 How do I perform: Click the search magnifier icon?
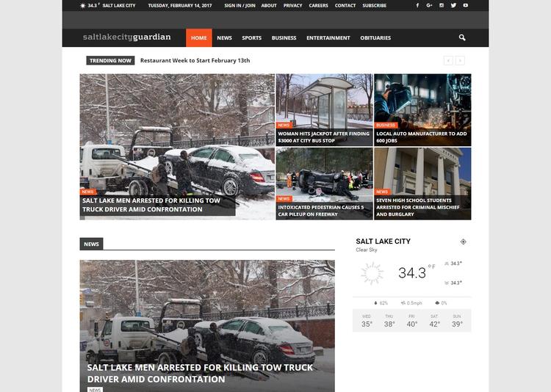click(462, 37)
